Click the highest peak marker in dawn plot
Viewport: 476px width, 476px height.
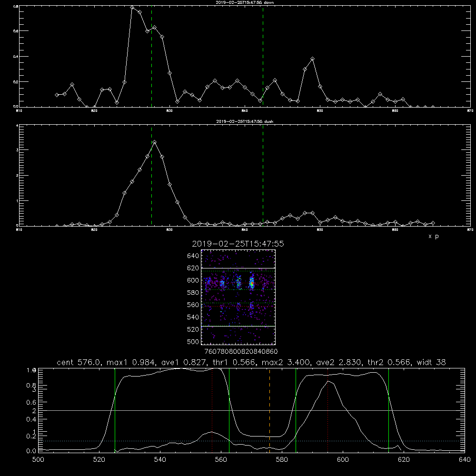[x=132, y=7]
